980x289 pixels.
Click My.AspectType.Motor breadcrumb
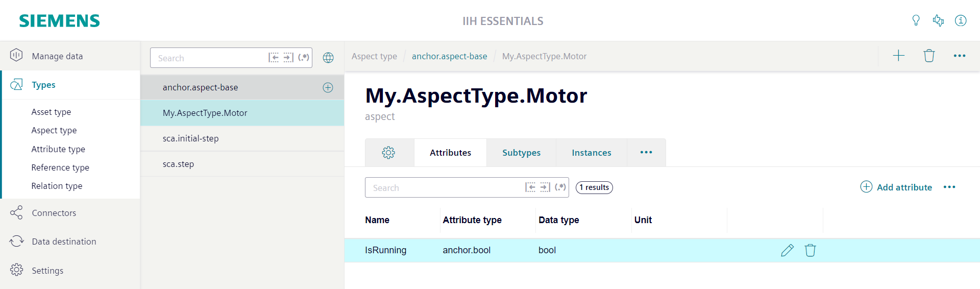tap(544, 56)
